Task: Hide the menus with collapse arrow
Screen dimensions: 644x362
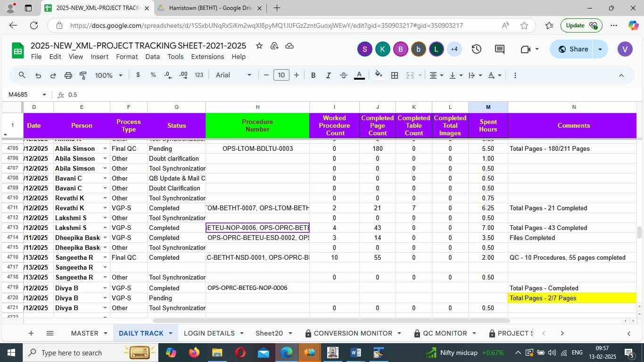Action: tap(621, 75)
